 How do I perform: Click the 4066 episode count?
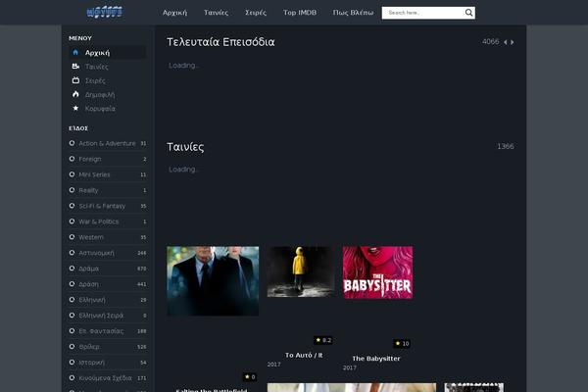click(491, 41)
